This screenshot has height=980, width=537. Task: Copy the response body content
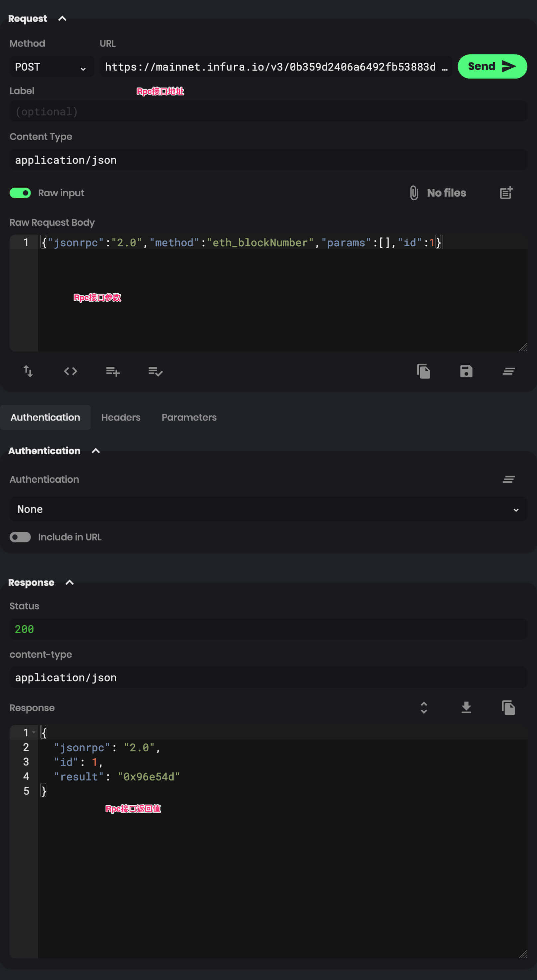pyautogui.click(x=508, y=707)
